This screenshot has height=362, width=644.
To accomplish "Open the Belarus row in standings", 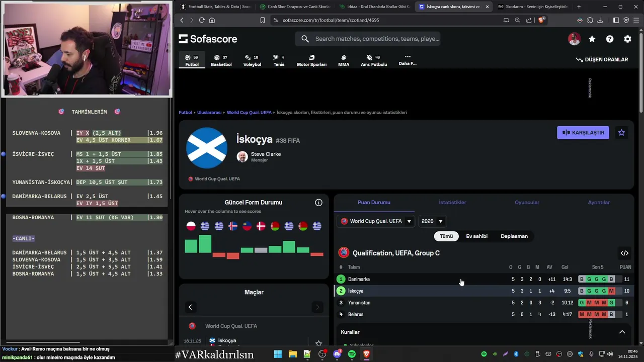I will [x=484, y=314].
